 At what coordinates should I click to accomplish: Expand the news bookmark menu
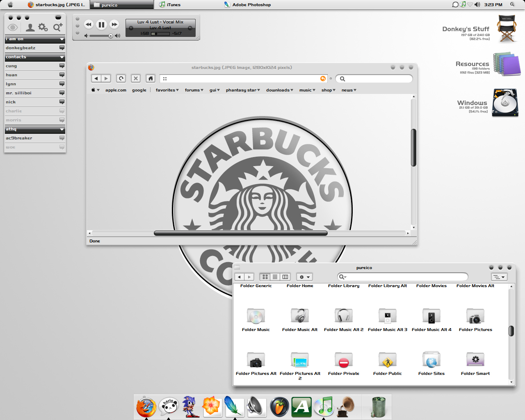click(x=349, y=90)
